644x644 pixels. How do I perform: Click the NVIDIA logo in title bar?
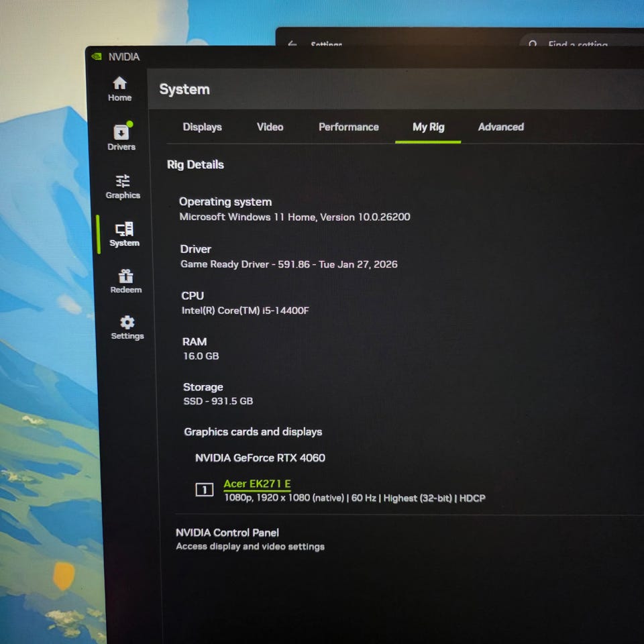(x=97, y=56)
